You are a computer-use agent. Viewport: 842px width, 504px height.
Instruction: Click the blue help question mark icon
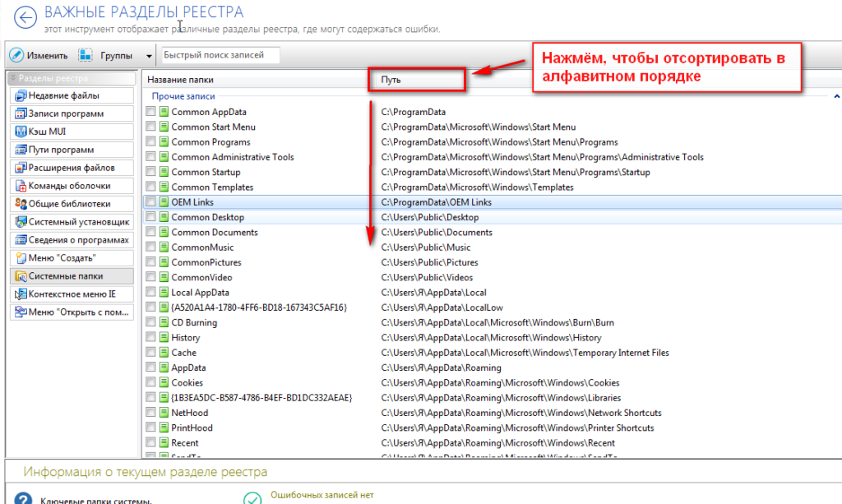coord(25,499)
